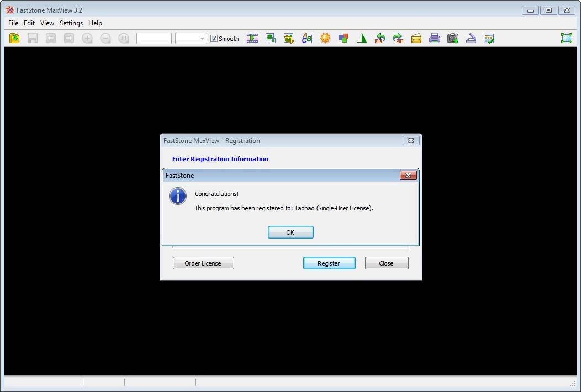Click the Save floppy disk icon
The width and height of the screenshot is (581, 392).
pyautogui.click(x=33, y=38)
